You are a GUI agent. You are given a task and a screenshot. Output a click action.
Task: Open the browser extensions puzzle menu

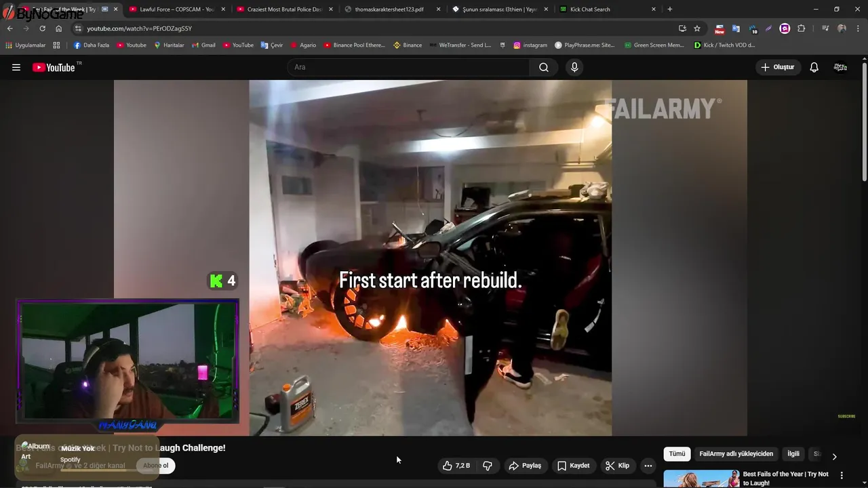(802, 28)
